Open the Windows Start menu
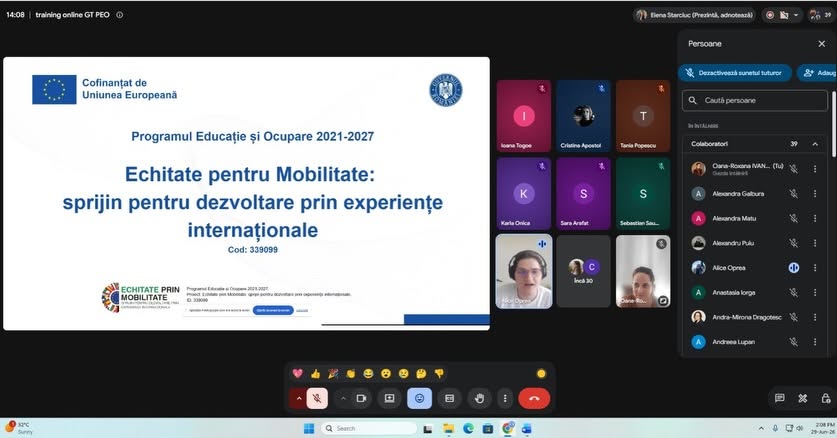Screen dimensions: 837x438 (309, 428)
